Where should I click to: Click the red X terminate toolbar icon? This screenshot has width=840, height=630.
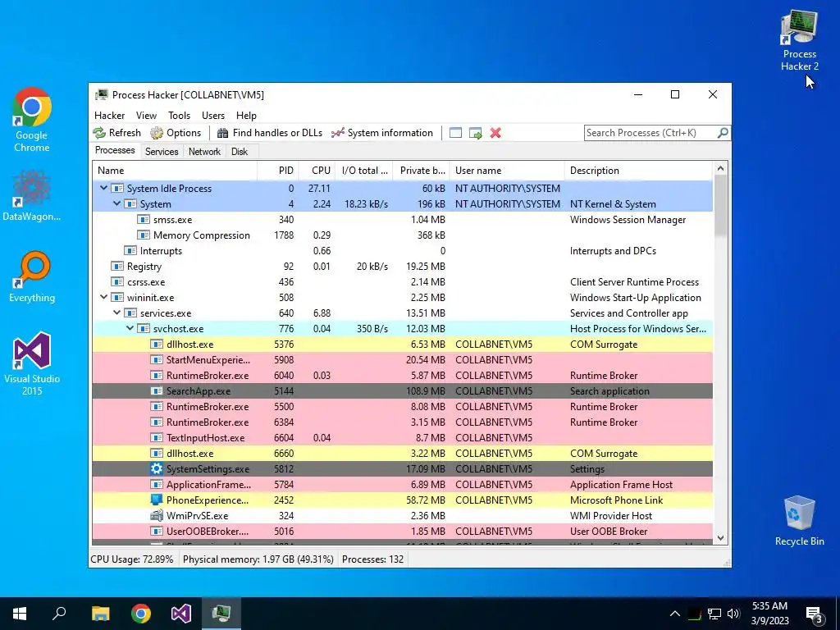[x=495, y=133]
